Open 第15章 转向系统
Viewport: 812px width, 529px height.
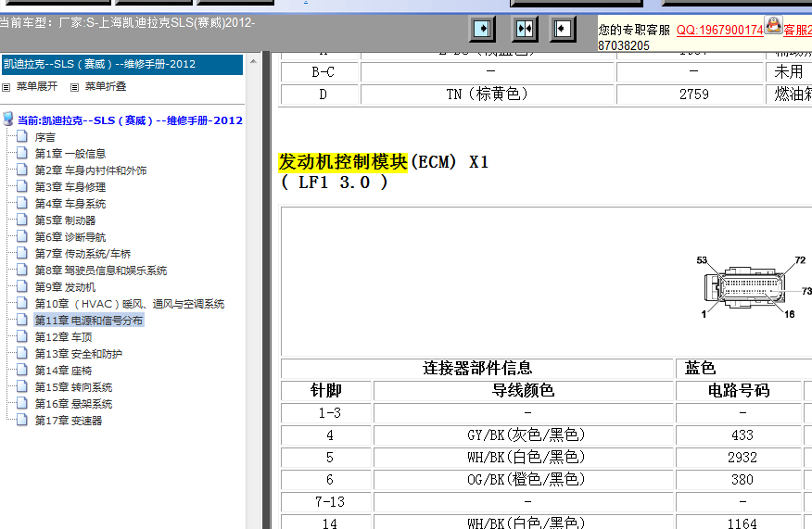click(73, 387)
